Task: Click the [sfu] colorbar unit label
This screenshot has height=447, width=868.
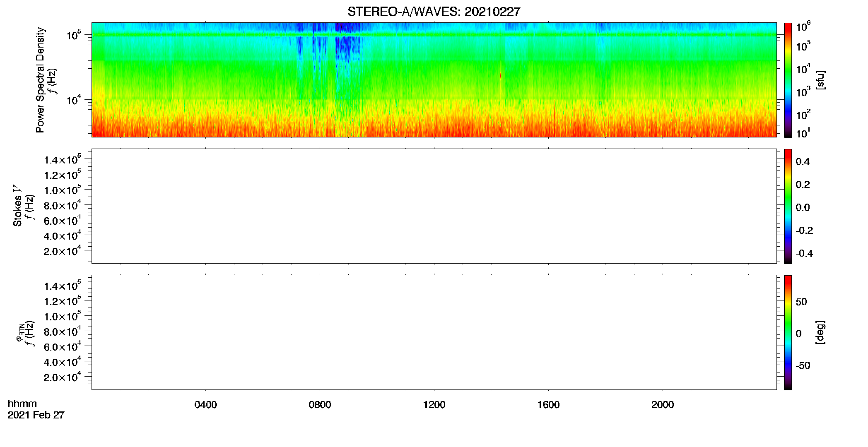Action: coord(820,80)
